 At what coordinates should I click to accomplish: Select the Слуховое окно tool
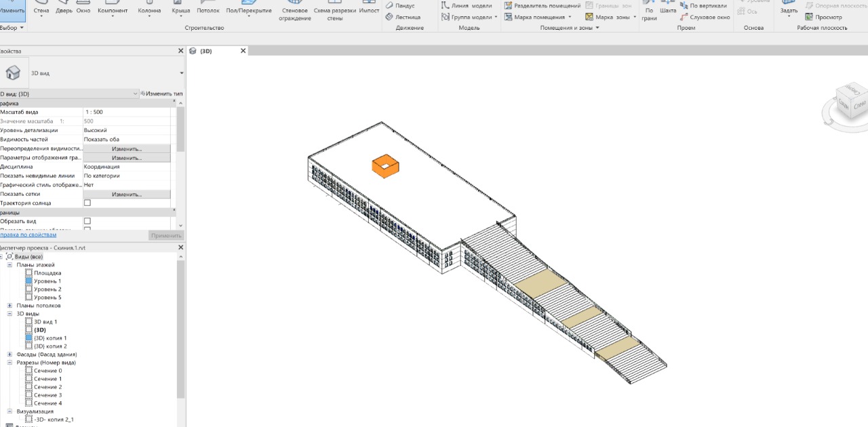704,17
